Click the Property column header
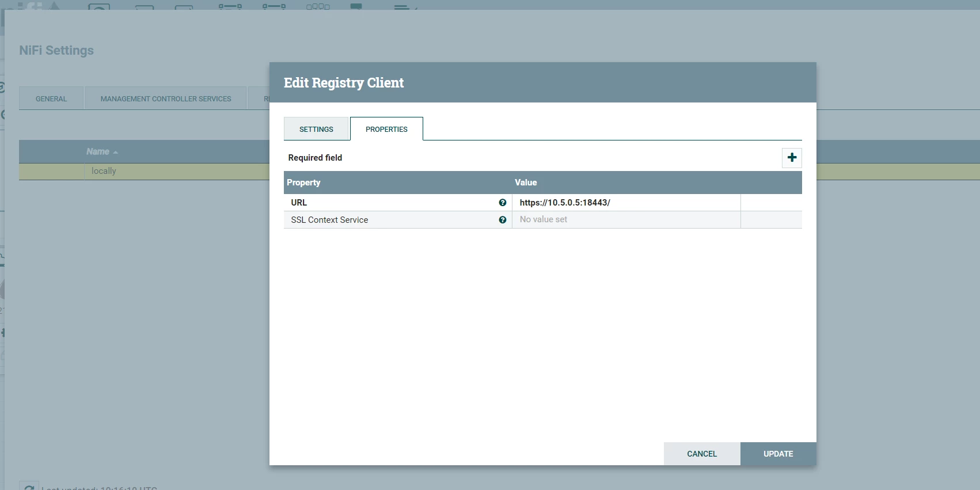Viewport: 980px width, 490px height. (303, 183)
